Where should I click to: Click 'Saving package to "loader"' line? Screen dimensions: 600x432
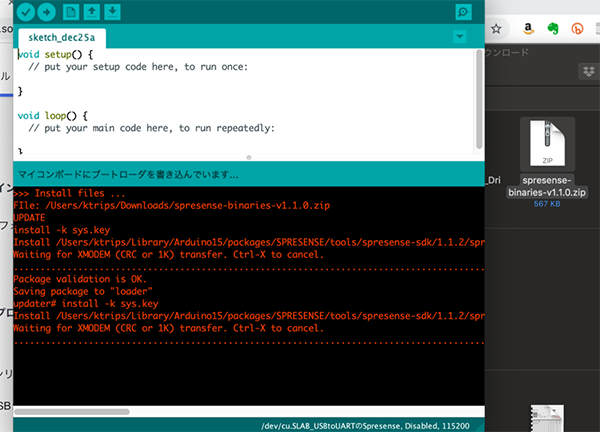click(x=83, y=291)
